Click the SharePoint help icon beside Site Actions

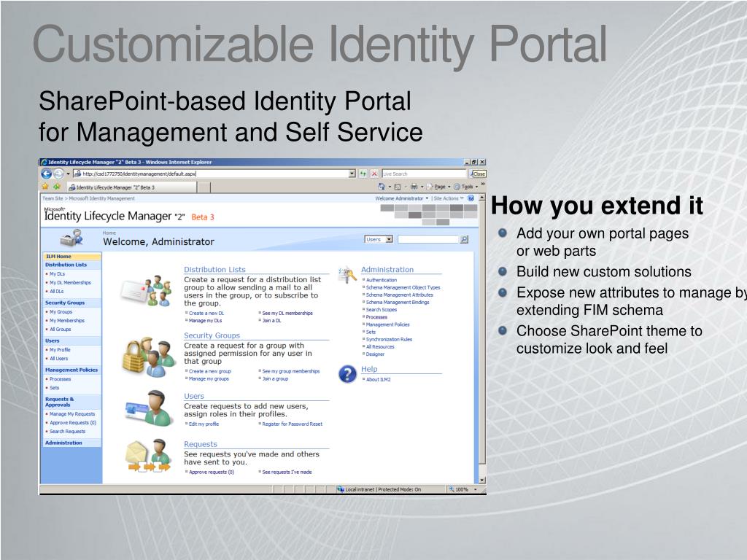point(471,198)
